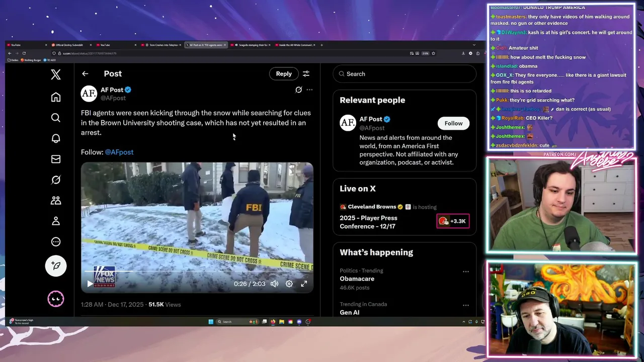
Task: Click Grok explain icon on post
Action: pyautogui.click(x=298, y=89)
